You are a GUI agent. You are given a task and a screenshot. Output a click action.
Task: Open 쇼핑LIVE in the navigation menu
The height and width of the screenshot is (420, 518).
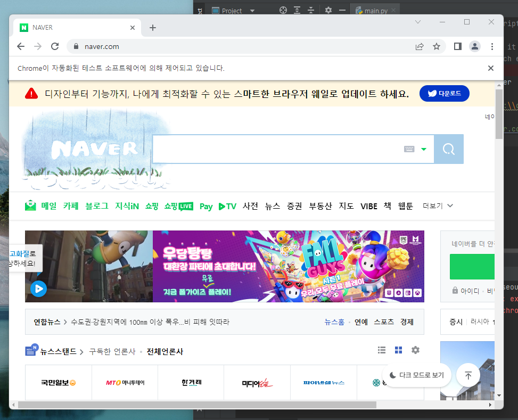click(179, 206)
